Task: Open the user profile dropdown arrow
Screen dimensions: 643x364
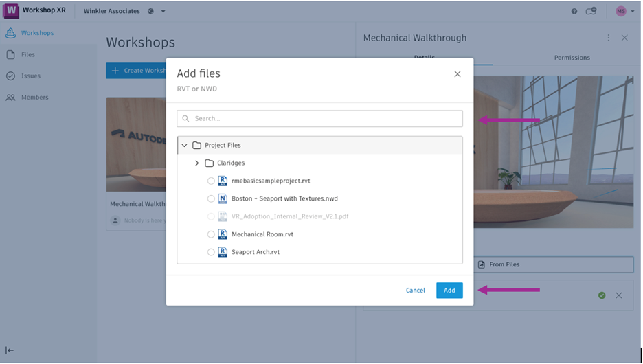Action: 633,11
